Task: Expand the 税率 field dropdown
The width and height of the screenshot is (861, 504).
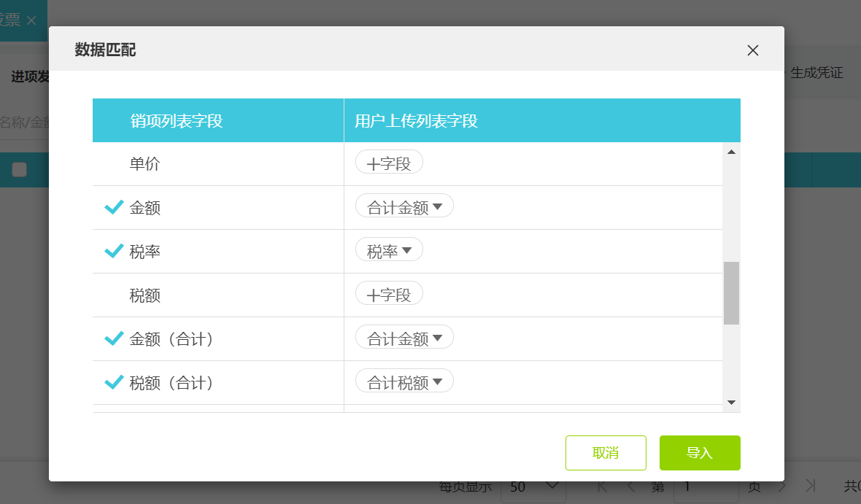Action: [x=389, y=249]
